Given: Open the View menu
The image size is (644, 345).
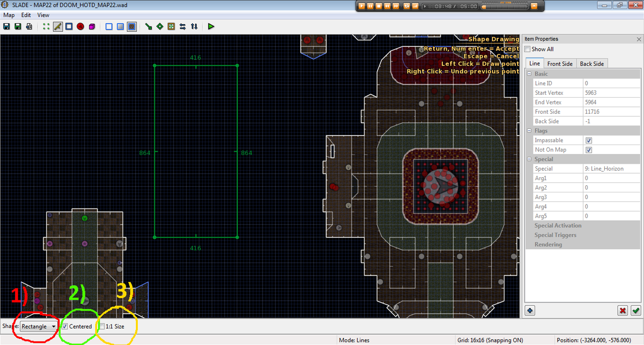Looking at the screenshot, I should (43, 15).
